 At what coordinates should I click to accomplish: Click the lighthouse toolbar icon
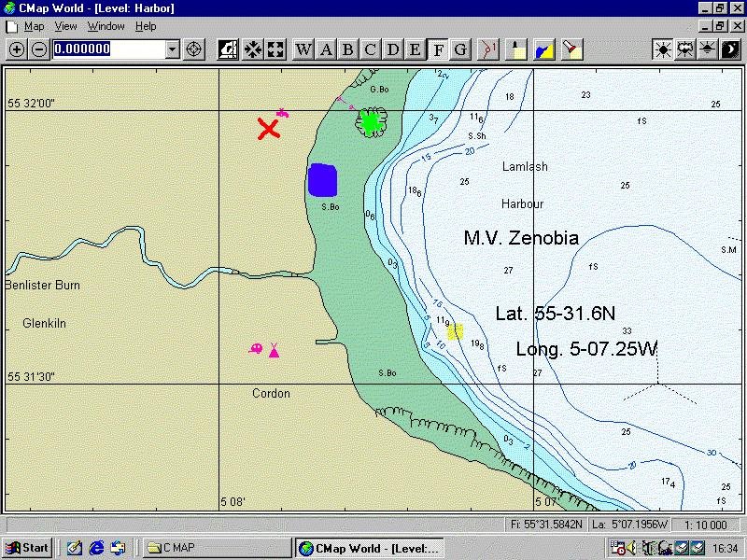[516, 49]
